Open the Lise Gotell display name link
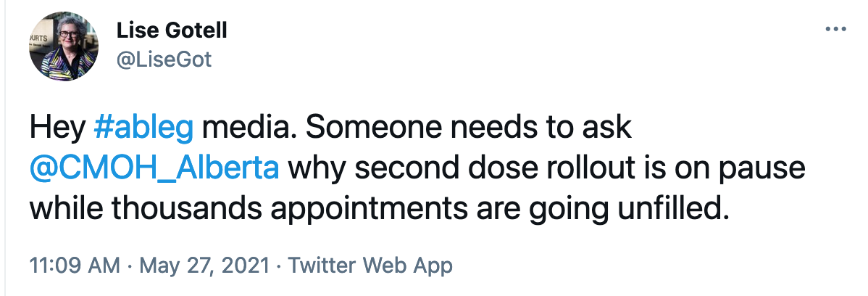Image resolution: width=868 pixels, height=296 pixels. pyautogui.click(x=172, y=30)
